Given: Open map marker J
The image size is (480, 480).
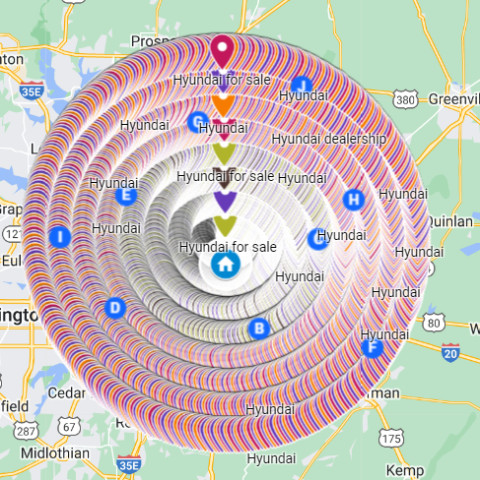Looking at the screenshot, I should pyautogui.click(x=302, y=86).
